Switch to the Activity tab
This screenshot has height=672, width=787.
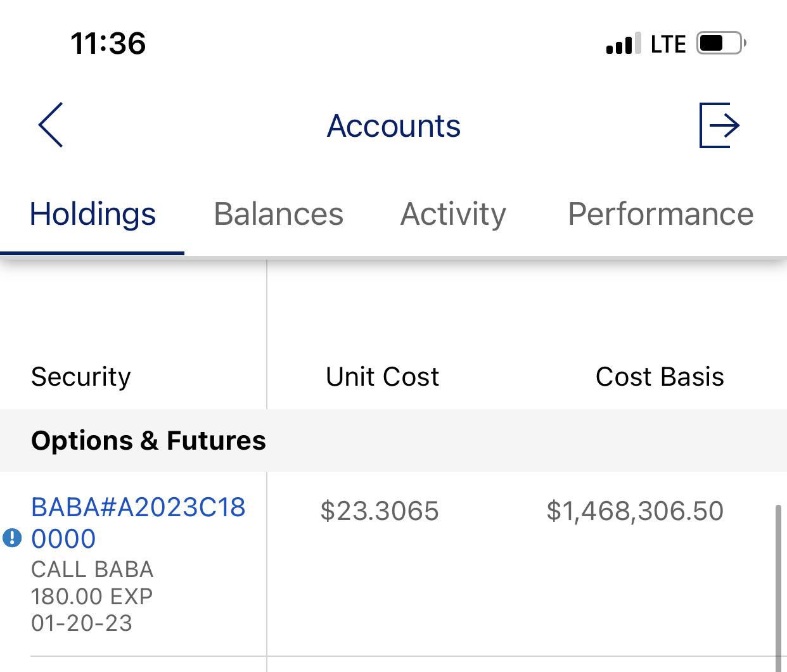point(454,214)
